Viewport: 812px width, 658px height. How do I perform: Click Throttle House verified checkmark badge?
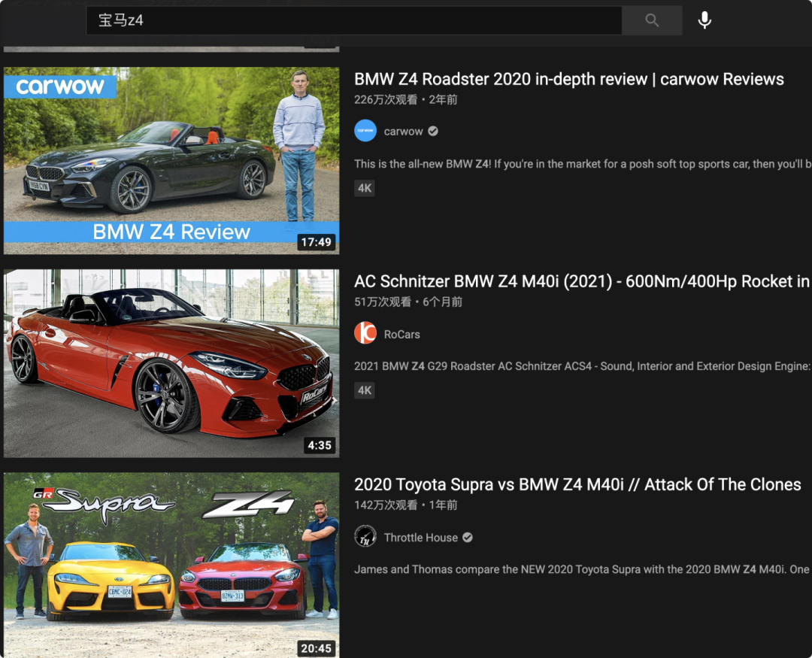(468, 538)
